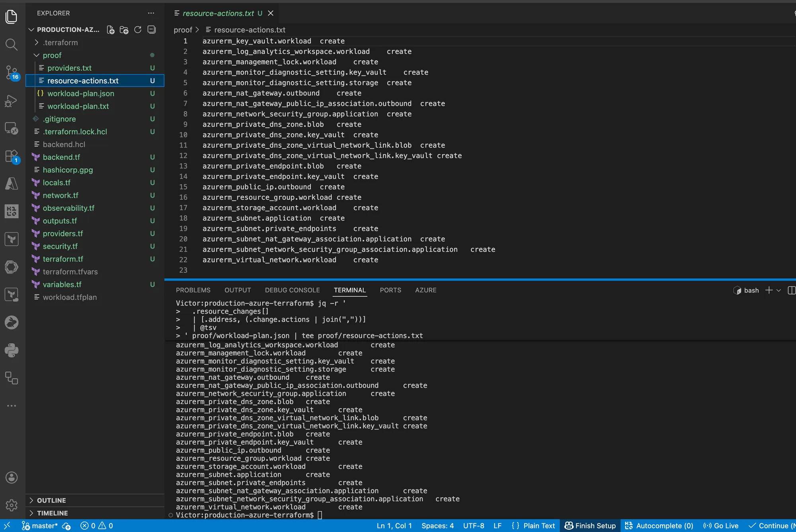The height and width of the screenshot is (532, 796).
Task: Open workload-plan.txt in Explorer
Action: [95, 106]
